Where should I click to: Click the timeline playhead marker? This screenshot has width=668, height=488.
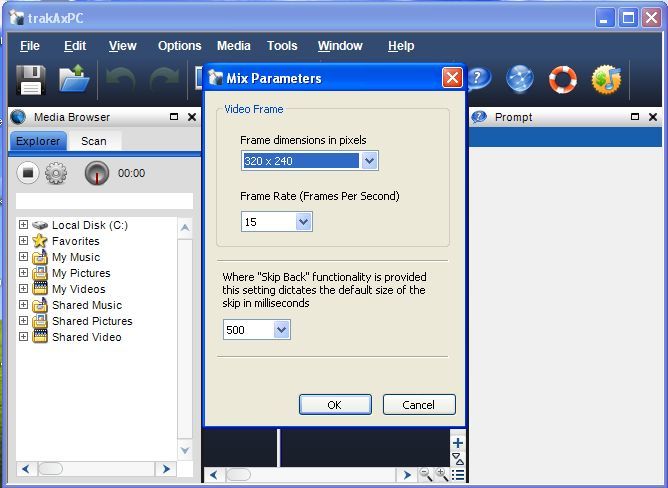click(279, 448)
